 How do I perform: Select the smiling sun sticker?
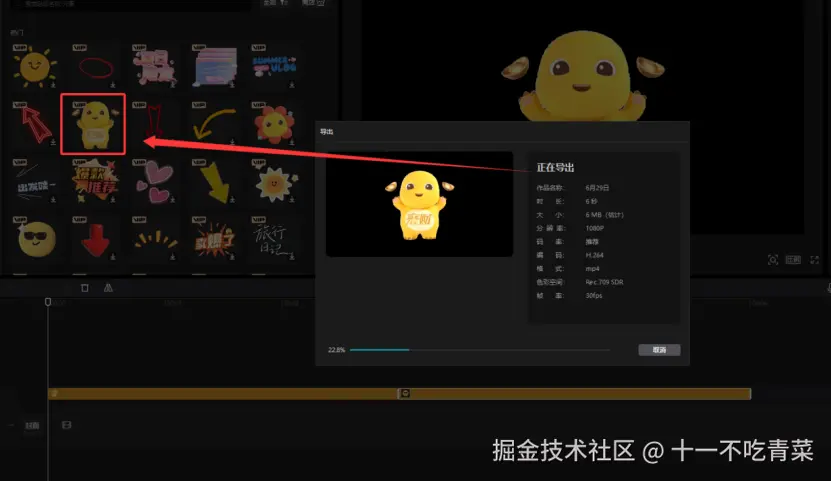[x=34, y=67]
